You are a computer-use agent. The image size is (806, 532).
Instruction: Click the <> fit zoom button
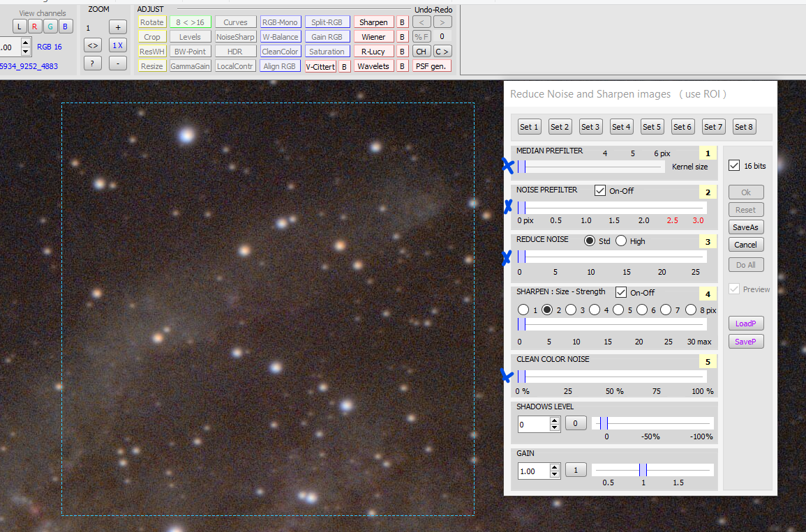[x=93, y=45]
